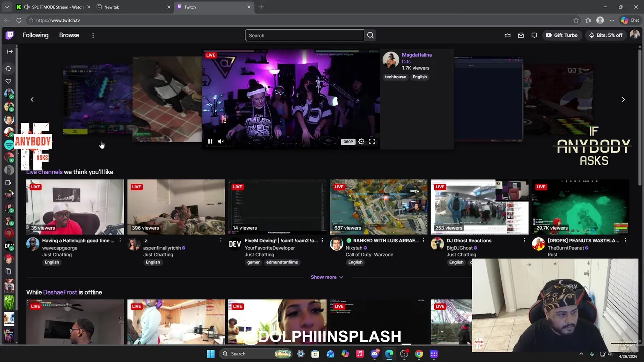644x362 pixels.
Task: Open the Browse tab
Action: [x=69, y=35]
